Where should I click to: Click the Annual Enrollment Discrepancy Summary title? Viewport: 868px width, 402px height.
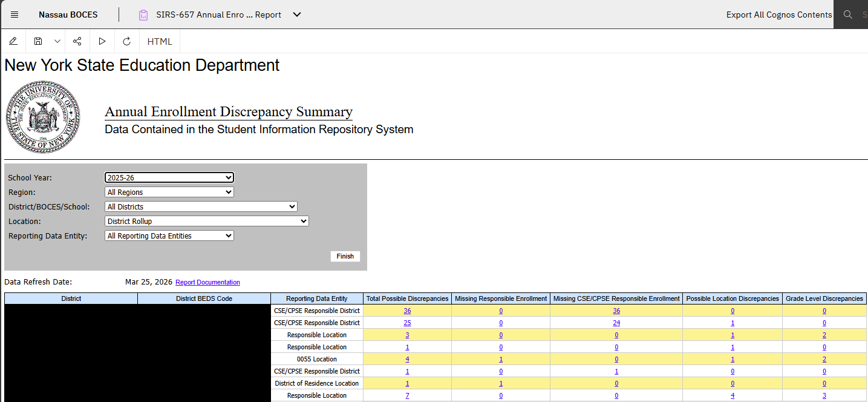coord(229,112)
